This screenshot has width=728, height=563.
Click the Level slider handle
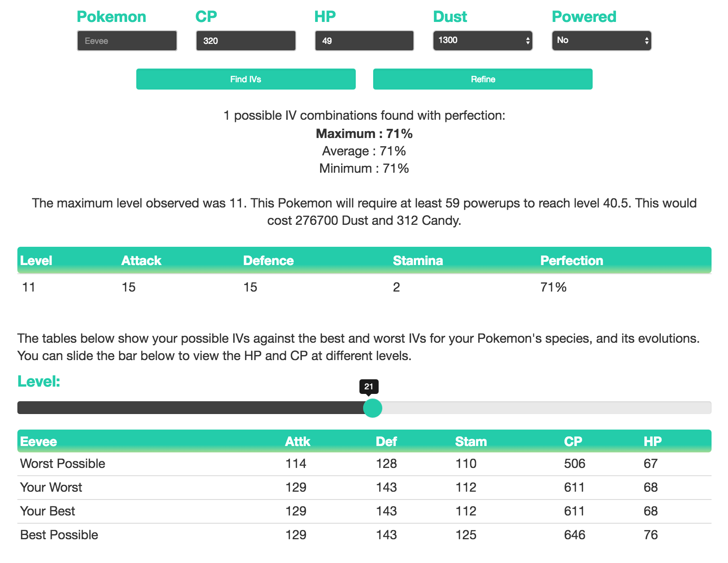tap(372, 408)
